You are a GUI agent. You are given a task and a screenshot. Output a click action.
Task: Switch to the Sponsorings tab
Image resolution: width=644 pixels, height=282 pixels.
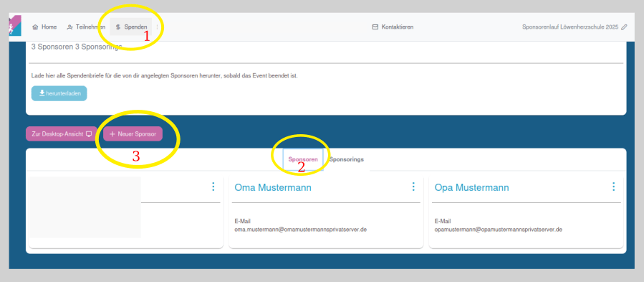(347, 159)
